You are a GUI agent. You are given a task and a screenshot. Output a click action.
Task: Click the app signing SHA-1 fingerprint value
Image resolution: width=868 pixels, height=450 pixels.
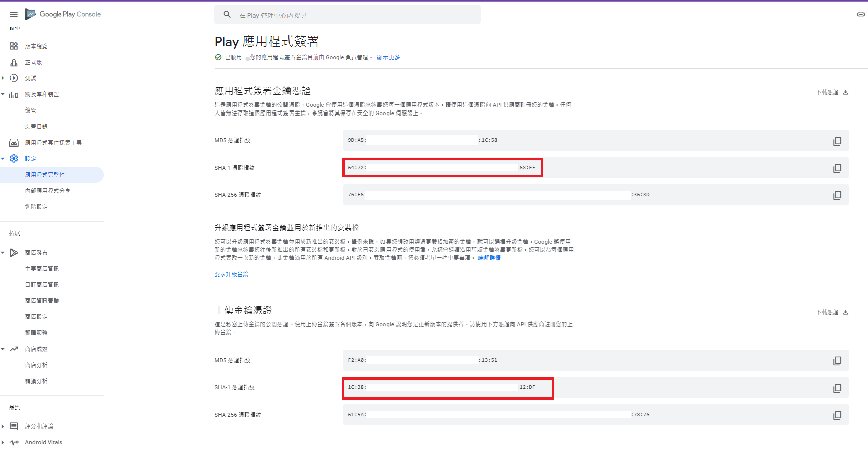coord(442,168)
